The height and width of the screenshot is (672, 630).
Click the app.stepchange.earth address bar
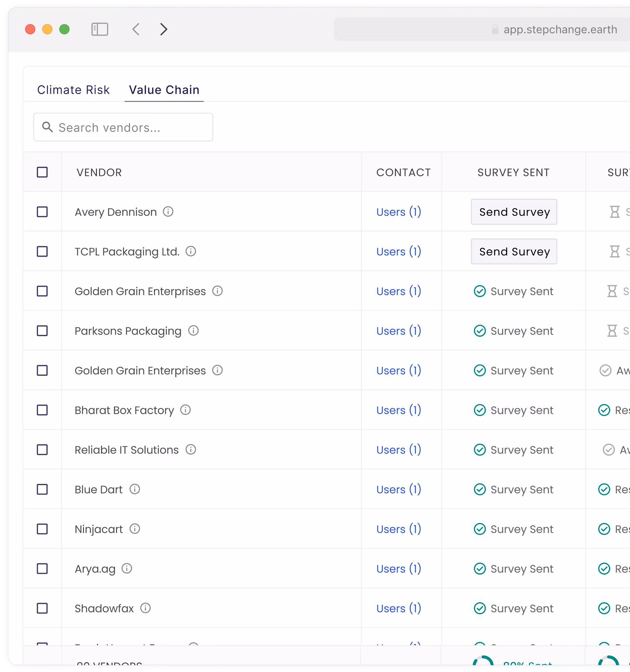point(482,29)
